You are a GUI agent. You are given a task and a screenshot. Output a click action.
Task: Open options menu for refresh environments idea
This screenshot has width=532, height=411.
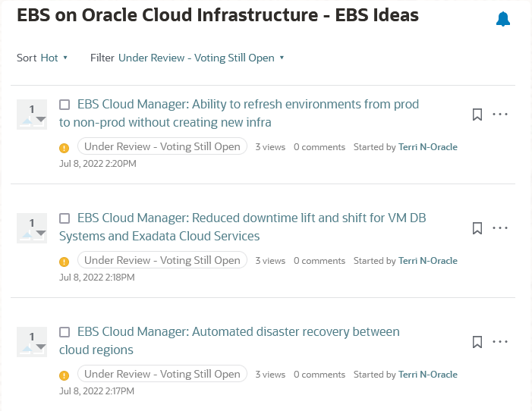tap(499, 115)
